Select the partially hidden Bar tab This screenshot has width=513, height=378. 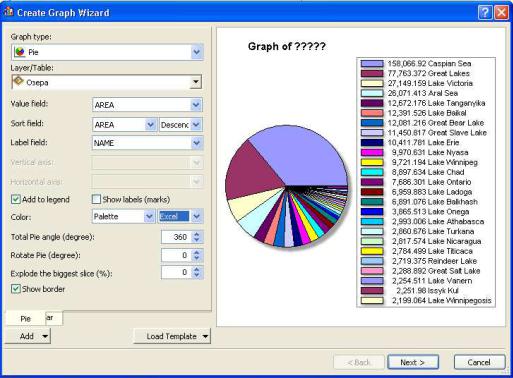click(54, 318)
